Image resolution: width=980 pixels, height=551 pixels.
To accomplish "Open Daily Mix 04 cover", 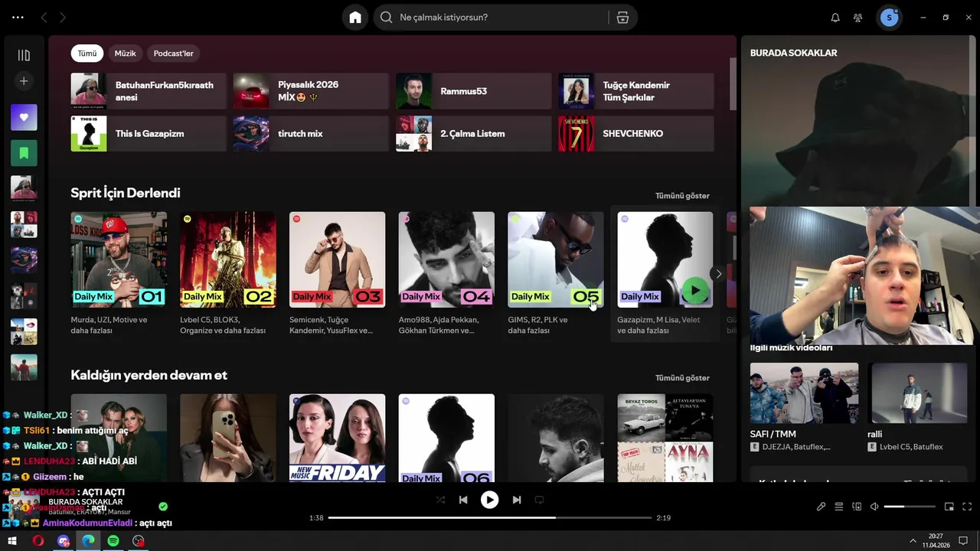I will (446, 259).
